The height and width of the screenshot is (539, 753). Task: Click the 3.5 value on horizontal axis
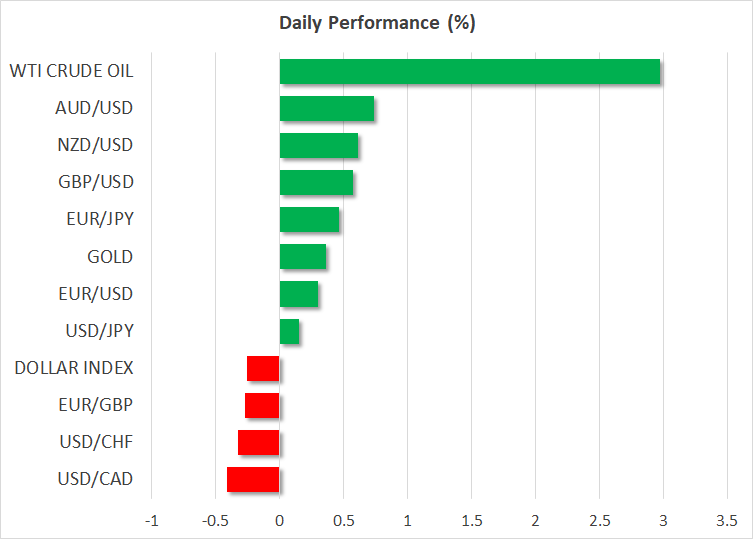coord(726,521)
